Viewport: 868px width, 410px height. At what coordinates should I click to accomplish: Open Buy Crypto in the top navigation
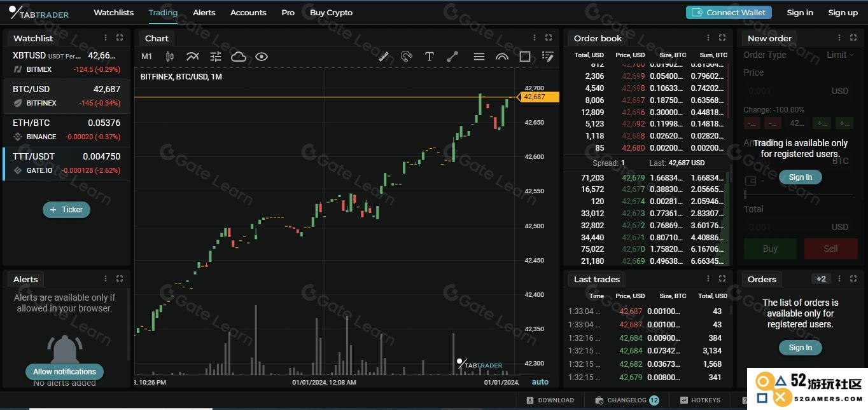pos(331,13)
